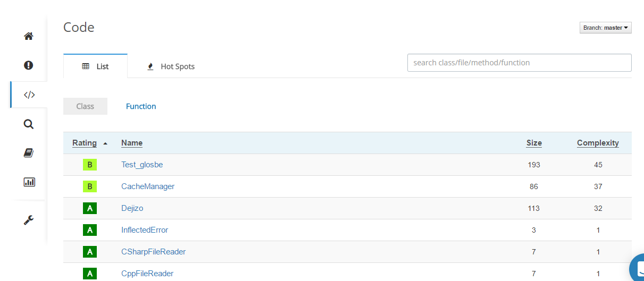Image resolution: width=644 pixels, height=281 pixels.
Task: Click the A rating badge for CppFileReader
Action: [89, 274]
